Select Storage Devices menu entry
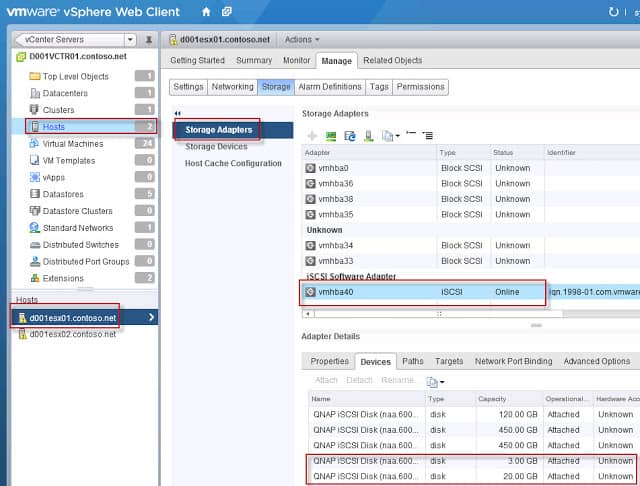This screenshot has width=640, height=486. (x=216, y=146)
